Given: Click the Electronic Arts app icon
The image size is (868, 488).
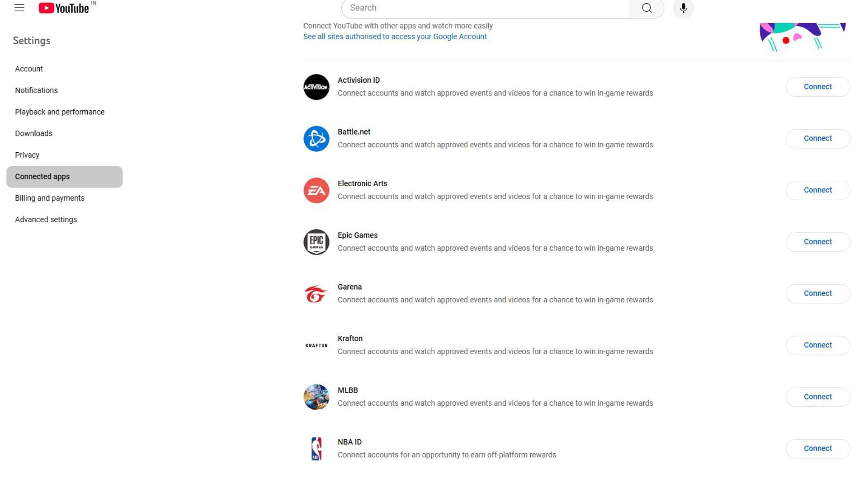Looking at the screenshot, I should (316, 190).
